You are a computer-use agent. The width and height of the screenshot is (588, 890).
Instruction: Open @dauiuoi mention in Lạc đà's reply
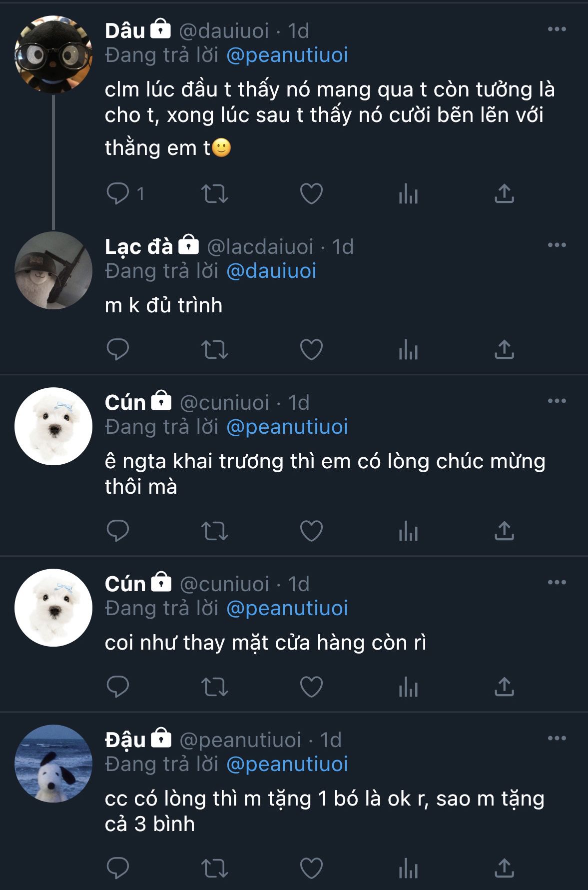(271, 271)
